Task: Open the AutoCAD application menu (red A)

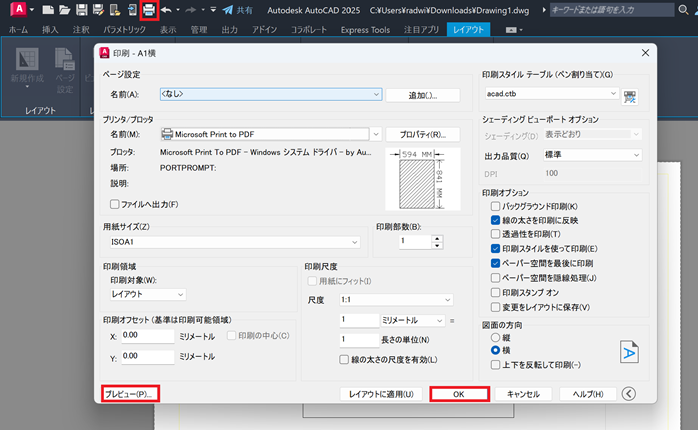Action: point(18,9)
